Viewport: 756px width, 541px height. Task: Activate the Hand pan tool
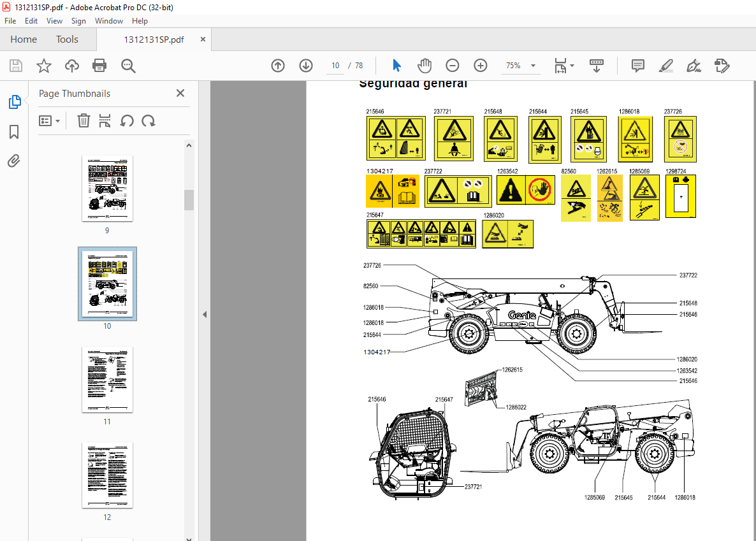pyautogui.click(x=425, y=66)
